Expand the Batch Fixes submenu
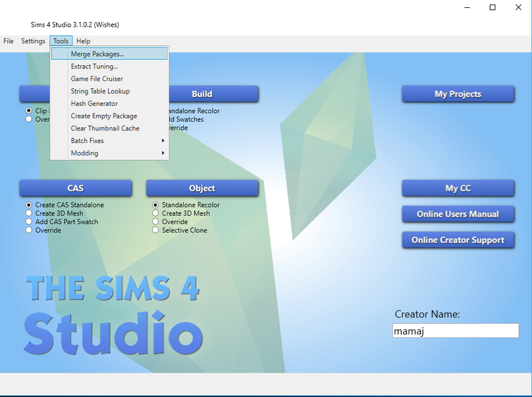Image resolution: width=532 pixels, height=397 pixels. (x=109, y=141)
